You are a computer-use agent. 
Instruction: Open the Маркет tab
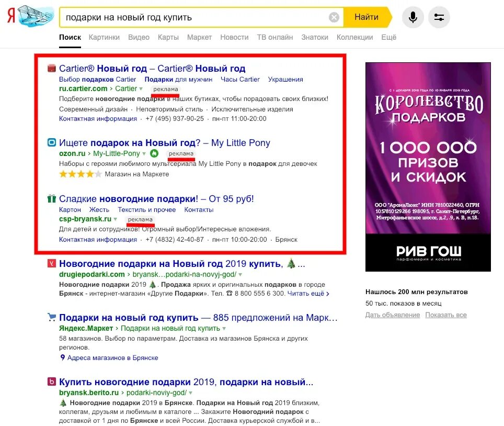click(x=199, y=37)
